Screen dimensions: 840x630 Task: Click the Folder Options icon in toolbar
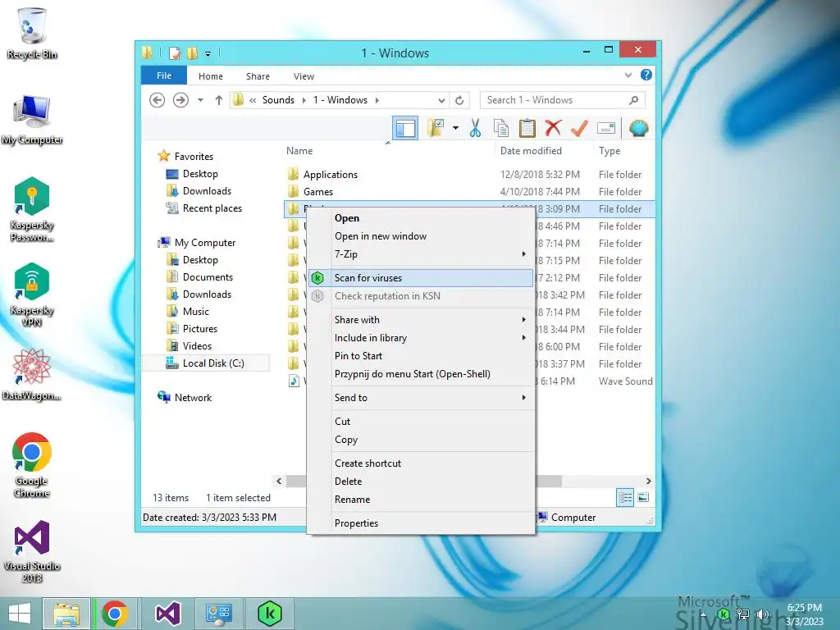pyautogui.click(x=436, y=128)
